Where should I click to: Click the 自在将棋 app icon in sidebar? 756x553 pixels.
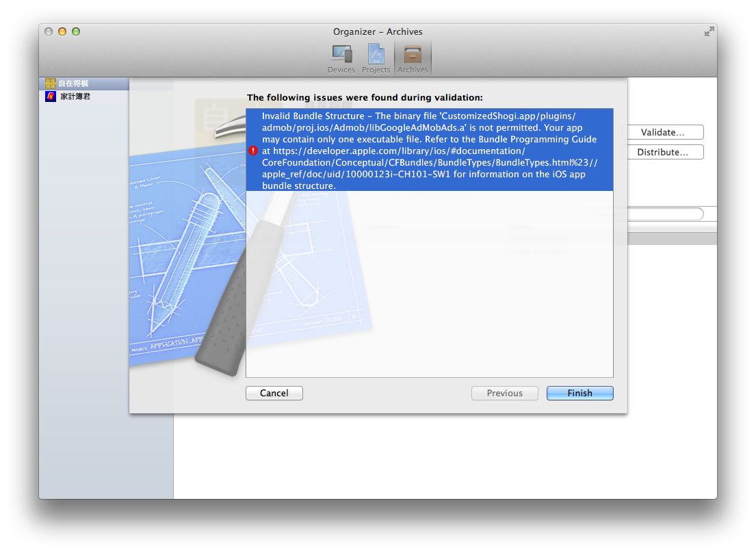pos(50,82)
